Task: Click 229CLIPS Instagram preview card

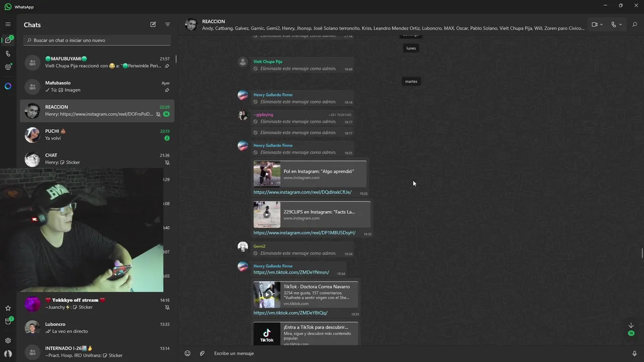Action: (x=312, y=215)
